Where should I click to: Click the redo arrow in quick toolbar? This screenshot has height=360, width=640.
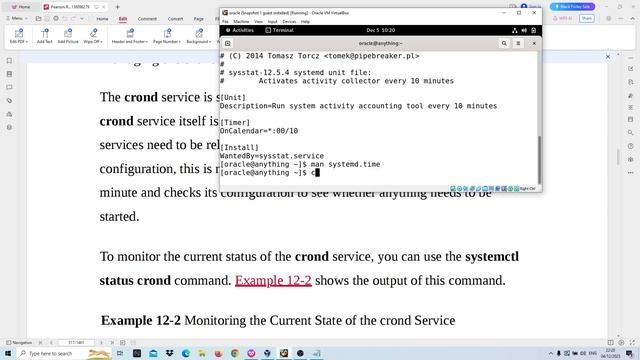coord(73,18)
